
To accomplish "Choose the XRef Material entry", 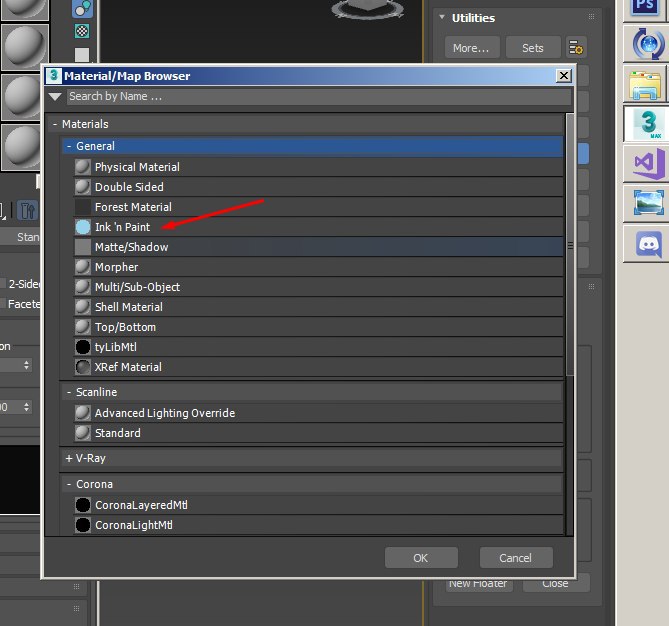I will pyautogui.click(x=318, y=367).
